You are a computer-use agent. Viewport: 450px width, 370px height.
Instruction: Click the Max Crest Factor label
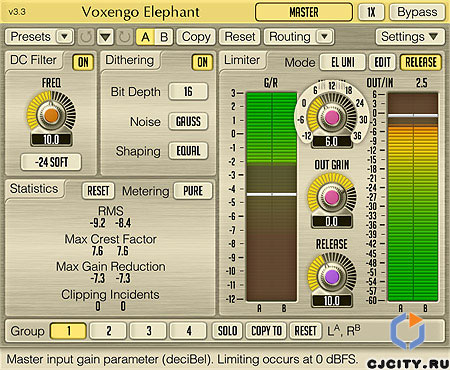(111, 239)
